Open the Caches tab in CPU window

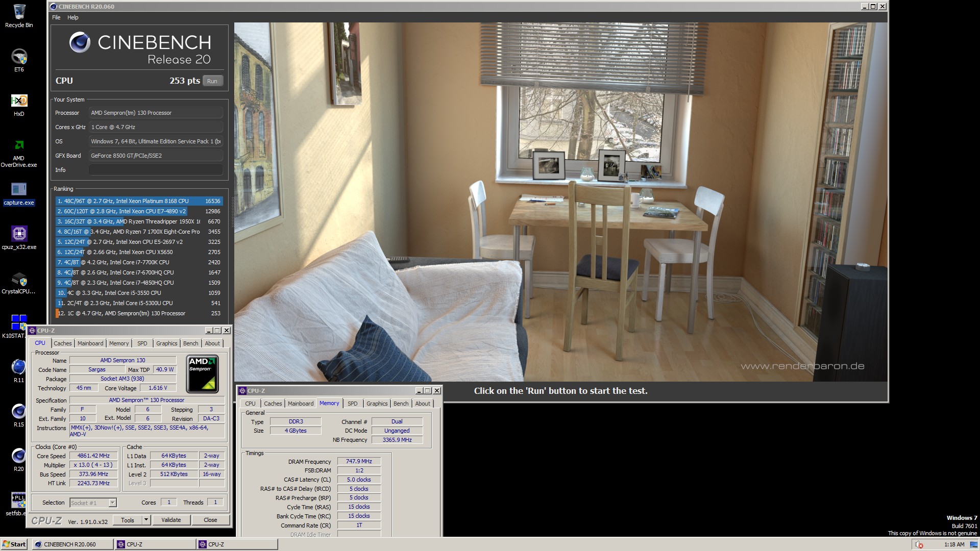pyautogui.click(x=63, y=343)
